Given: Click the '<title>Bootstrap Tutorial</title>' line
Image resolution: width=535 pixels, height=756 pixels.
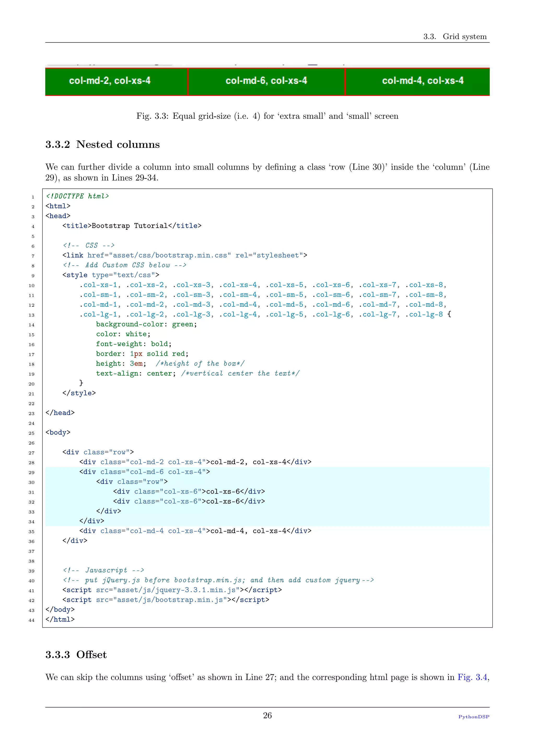Looking at the screenshot, I should click(132, 226).
